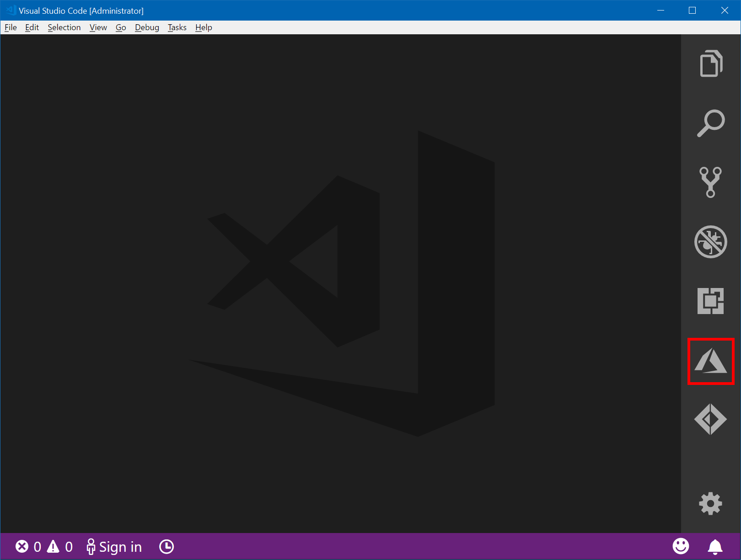Open the Edit menu

click(x=32, y=27)
